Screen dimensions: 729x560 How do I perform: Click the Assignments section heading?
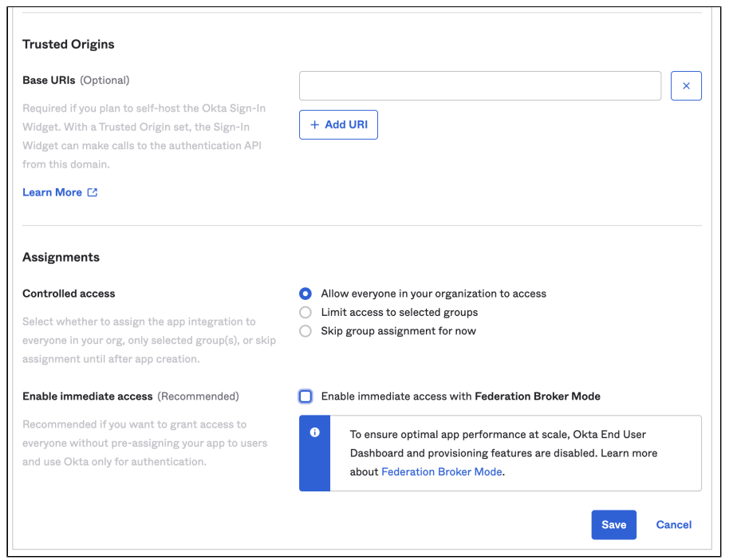61,258
